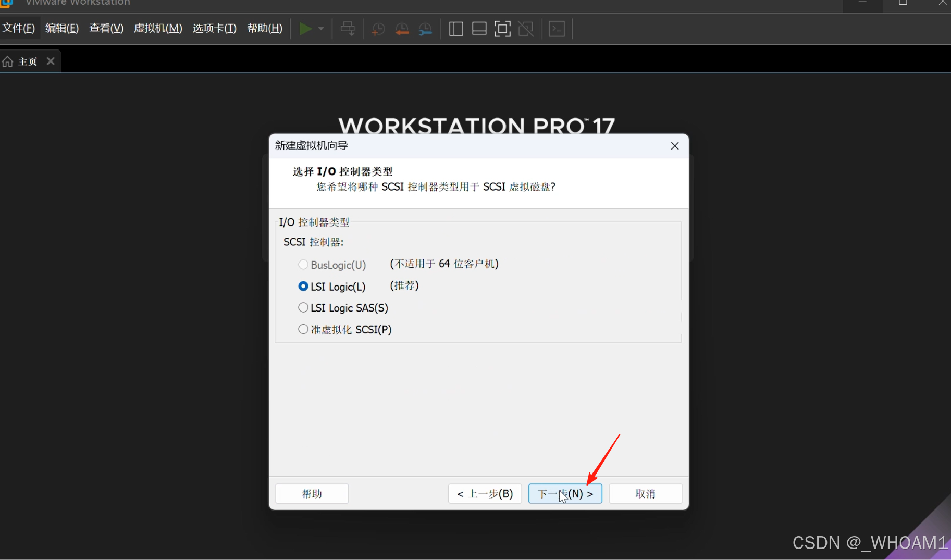This screenshot has height=560, width=951.
Task: Open the power options dropdown arrow
Action: coord(321,29)
